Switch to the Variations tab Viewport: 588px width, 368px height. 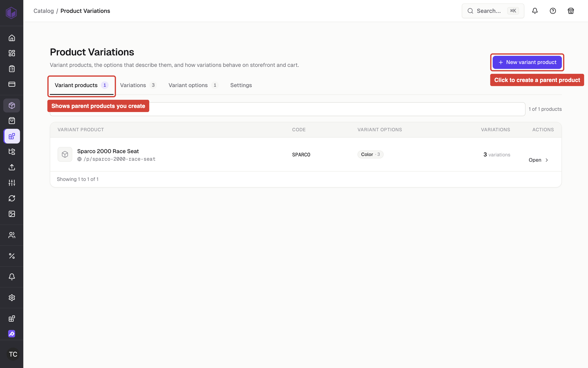pos(138,85)
